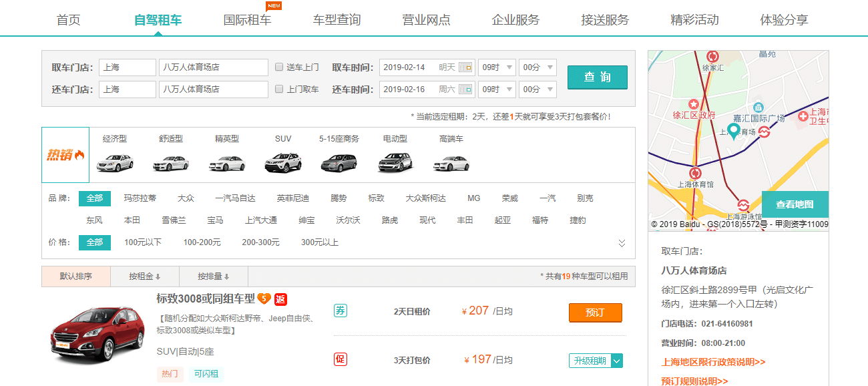Click the pickup city 上海 field
Image resolution: width=868 pixels, height=386 pixels.
pos(128,67)
